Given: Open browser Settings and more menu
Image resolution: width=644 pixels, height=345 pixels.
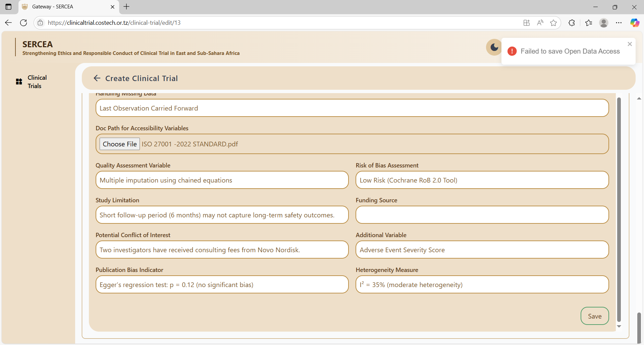Looking at the screenshot, I should (619, 22).
